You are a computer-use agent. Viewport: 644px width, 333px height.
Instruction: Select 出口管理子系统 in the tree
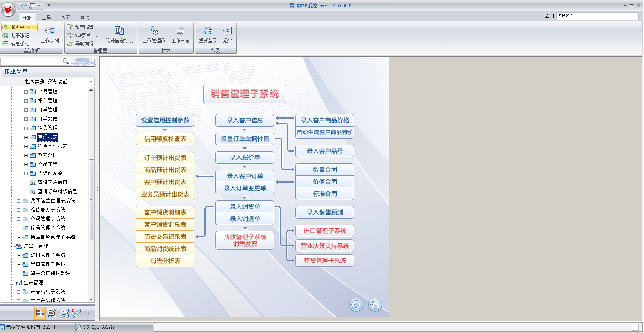[48, 264]
